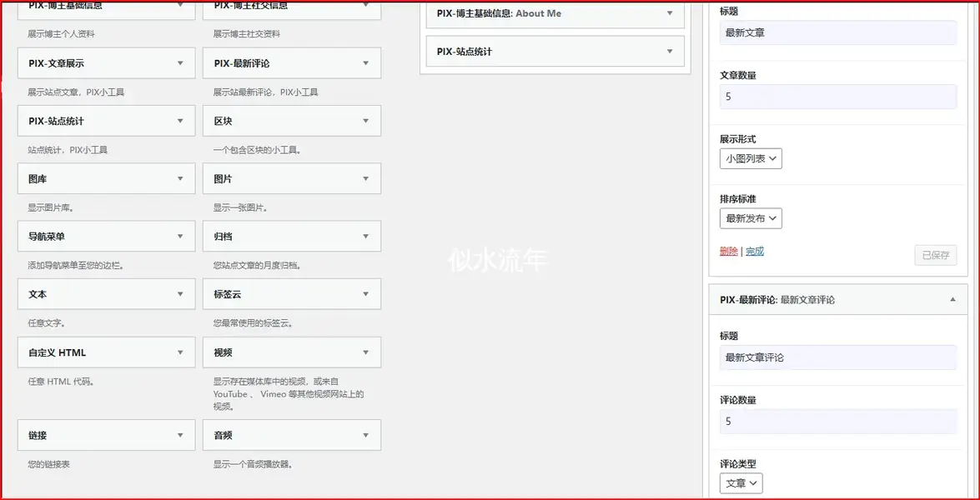Click the 展示形式 label

click(x=738, y=139)
